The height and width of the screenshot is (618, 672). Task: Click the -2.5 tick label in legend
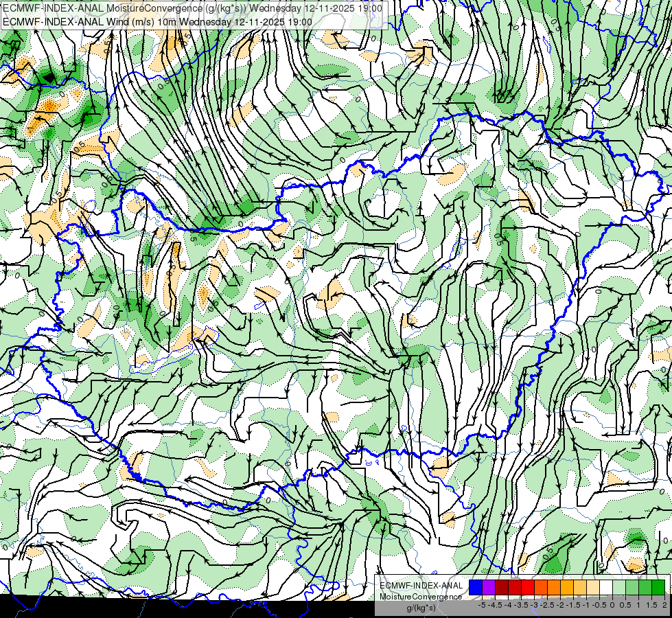(547, 605)
